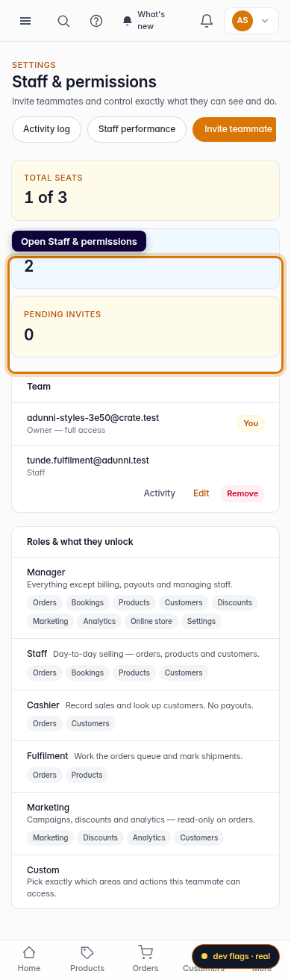Click Marketing chip under Manager role
291x980 pixels.
51,621
